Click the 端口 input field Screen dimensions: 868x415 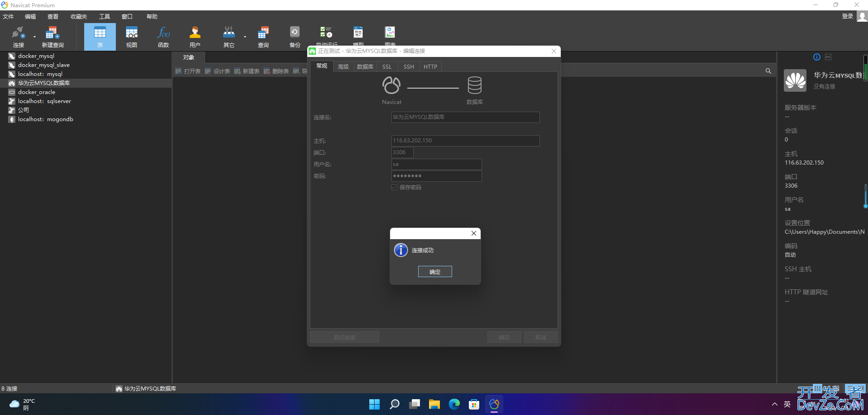point(402,152)
